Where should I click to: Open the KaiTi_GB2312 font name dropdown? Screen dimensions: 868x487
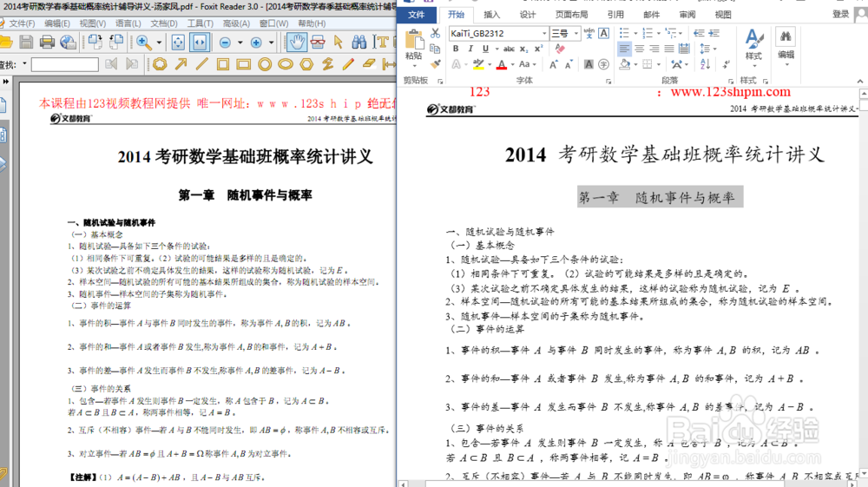point(544,33)
